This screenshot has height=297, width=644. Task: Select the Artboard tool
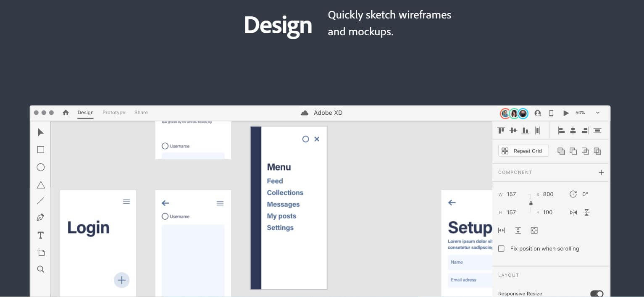pos(40,252)
